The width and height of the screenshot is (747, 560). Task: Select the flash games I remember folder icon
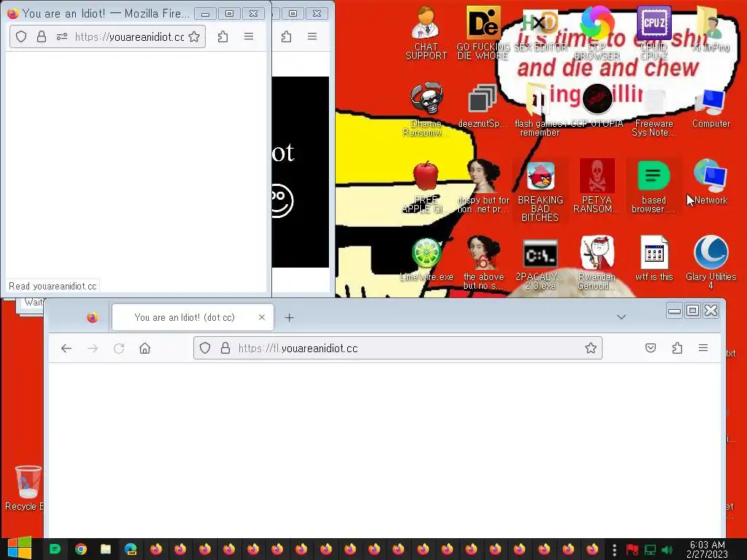[x=539, y=110]
